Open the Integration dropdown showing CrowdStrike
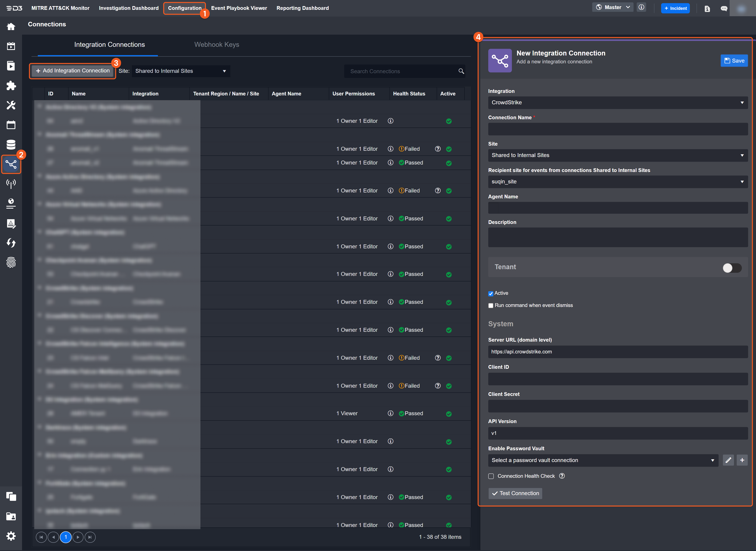Image resolution: width=756 pixels, height=551 pixels. coord(618,103)
